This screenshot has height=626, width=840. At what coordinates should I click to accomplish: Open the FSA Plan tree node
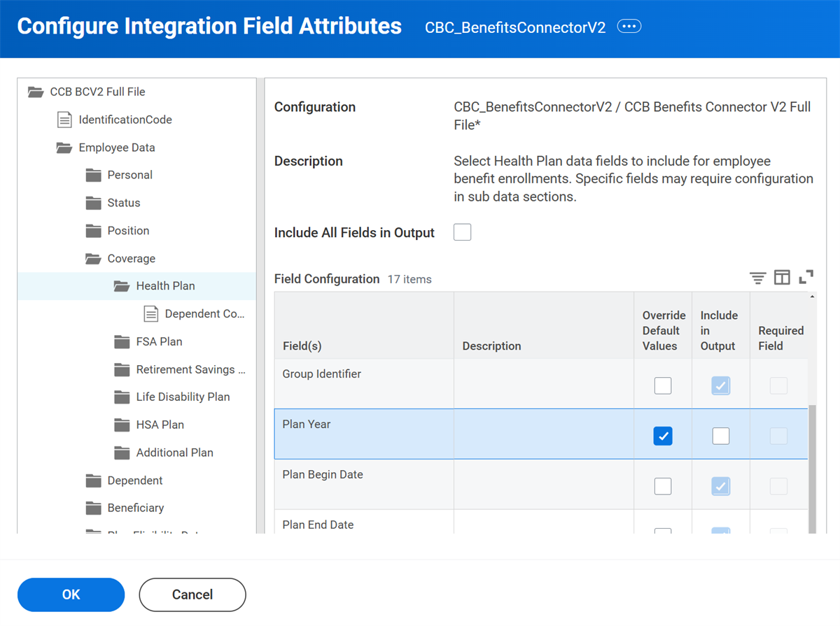[159, 342]
